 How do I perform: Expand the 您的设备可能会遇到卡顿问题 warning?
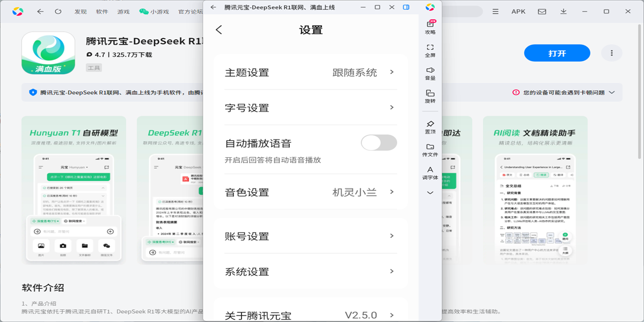pyautogui.click(x=563, y=92)
